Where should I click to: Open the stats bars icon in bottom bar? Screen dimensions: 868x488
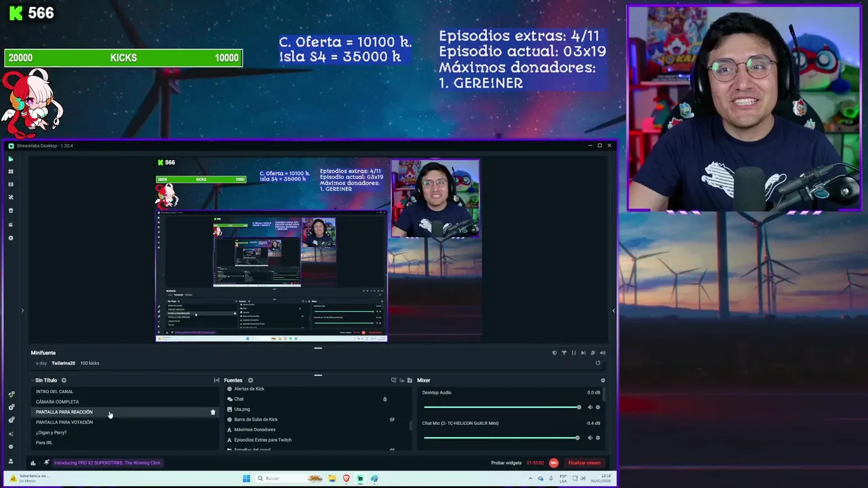pyautogui.click(x=33, y=463)
